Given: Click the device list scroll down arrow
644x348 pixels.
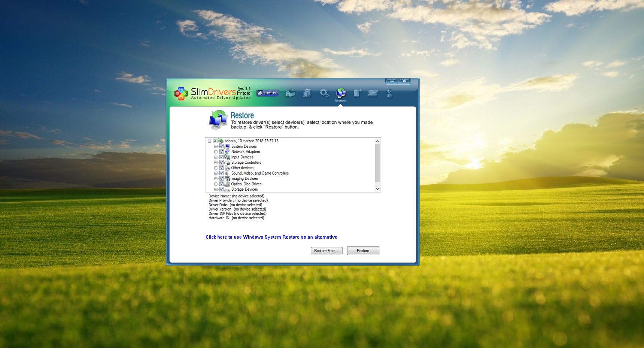Looking at the screenshot, I should [377, 189].
